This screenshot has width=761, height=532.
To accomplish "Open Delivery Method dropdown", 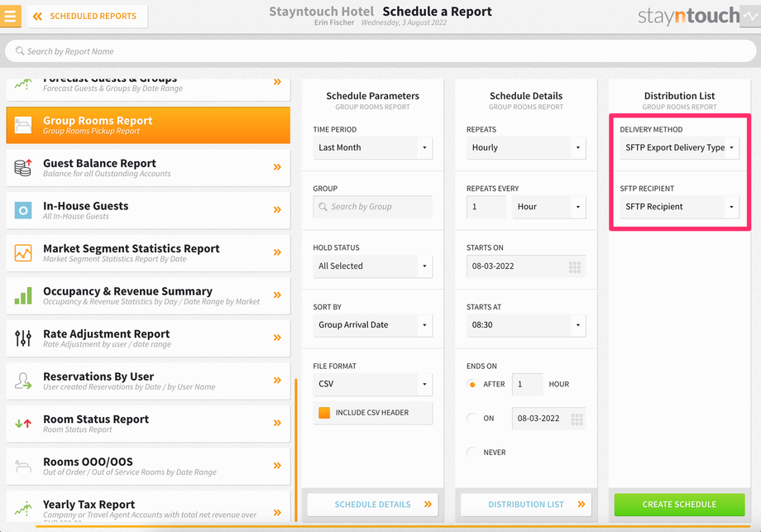I will tap(679, 147).
